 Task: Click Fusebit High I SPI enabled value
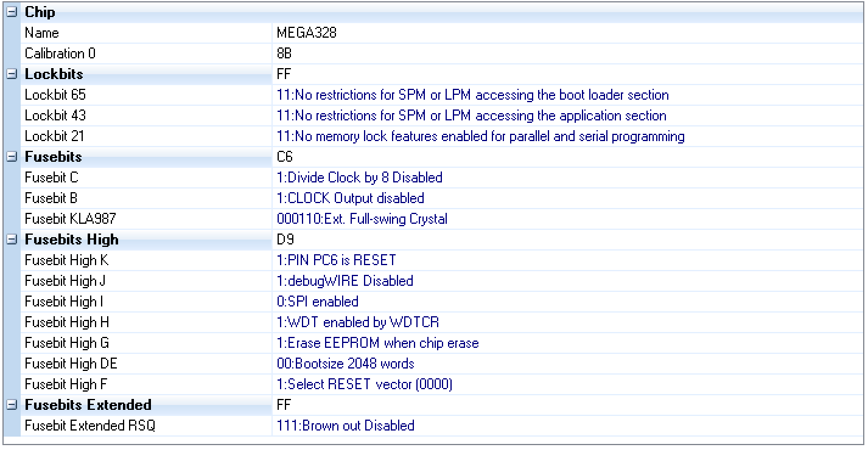317,302
